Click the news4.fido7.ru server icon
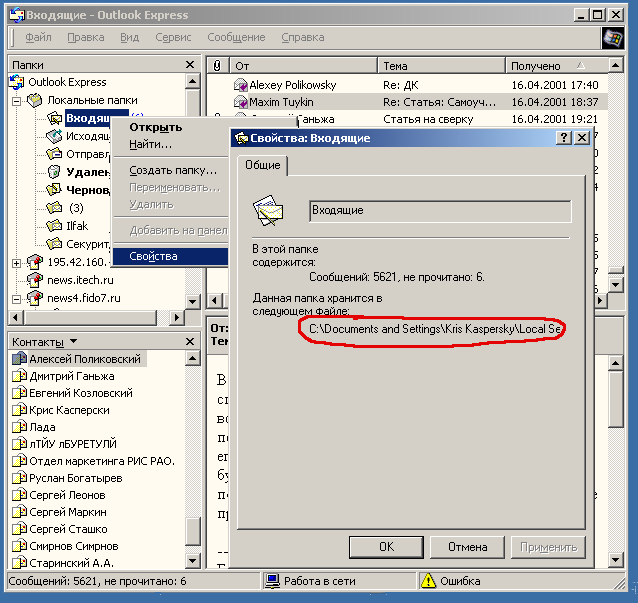Screen dimensions: 638x603 point(35,298)
